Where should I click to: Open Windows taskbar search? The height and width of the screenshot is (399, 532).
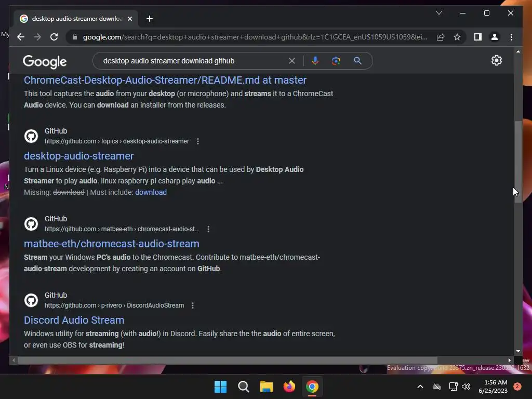coord(243,387)
